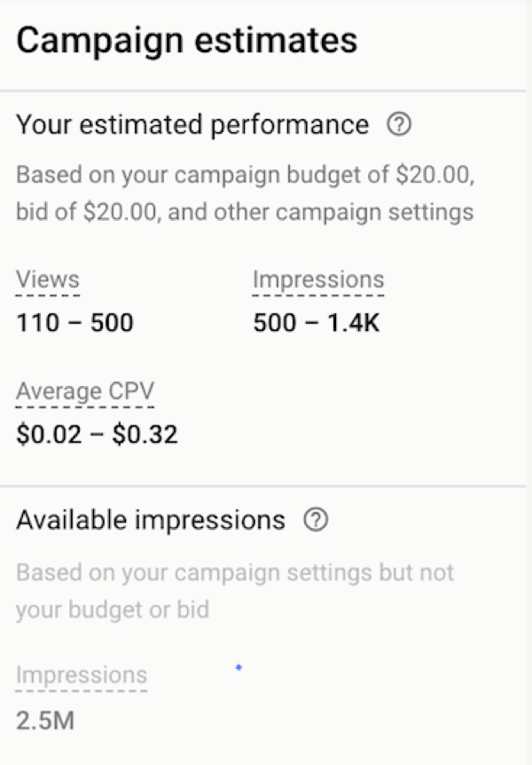Click the your budget or bid text line
Viewport: 532px width, 765px height.
coord(113,610)
